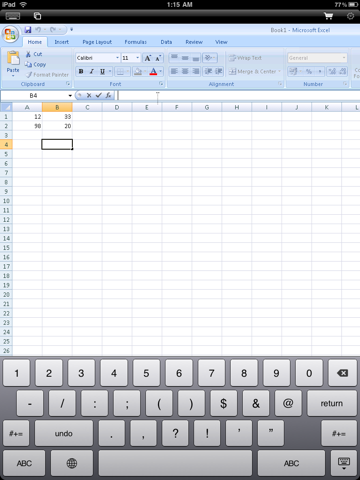Screen dimensions: 360x480
Task: Click the Increase Font Size icon
Action: tap(147, 58)
